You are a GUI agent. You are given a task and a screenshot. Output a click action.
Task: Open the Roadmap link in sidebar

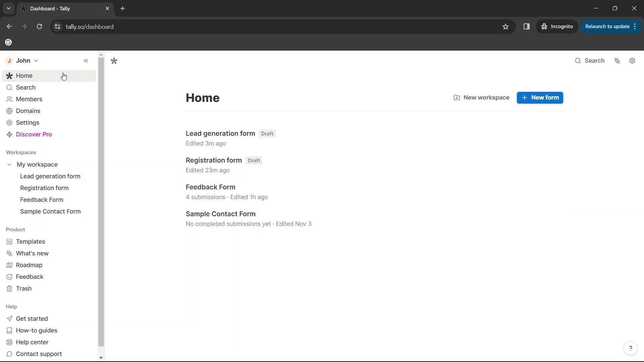(29, 265)
